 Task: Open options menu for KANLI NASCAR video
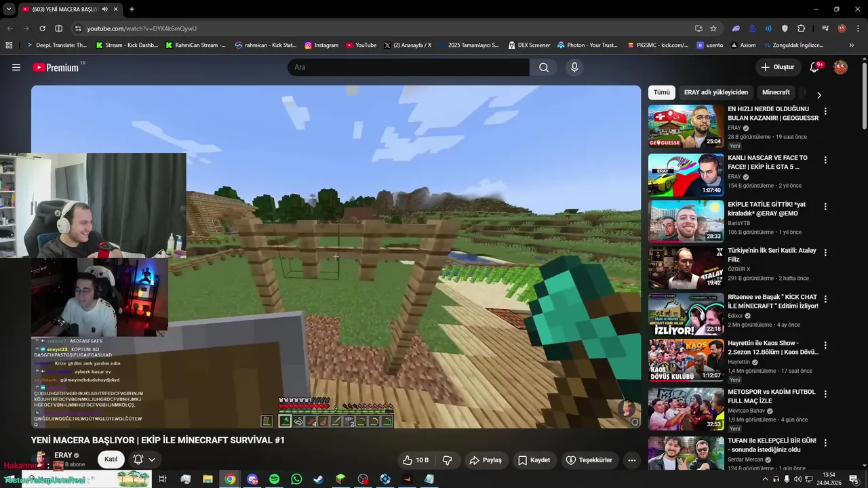coord(825,160)
